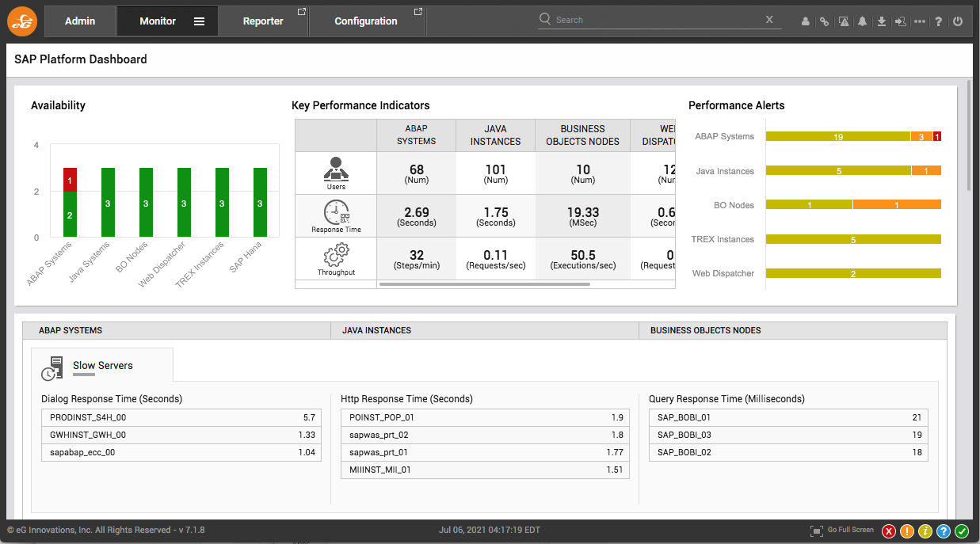Click the chain link icon in header
The height and width of the screenshot is (544, 980).
point(825,22)
